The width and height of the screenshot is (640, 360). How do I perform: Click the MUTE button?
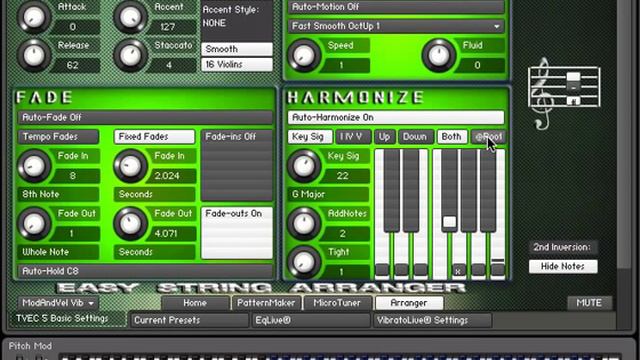pyautogui.click(x=589, y=303)
